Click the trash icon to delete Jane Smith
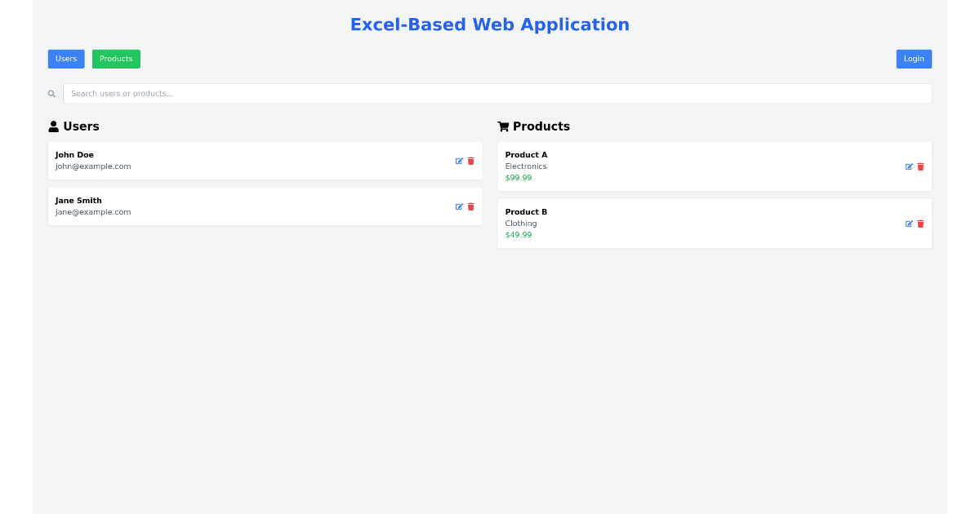The image size is (980, 514). pos(471,206)
